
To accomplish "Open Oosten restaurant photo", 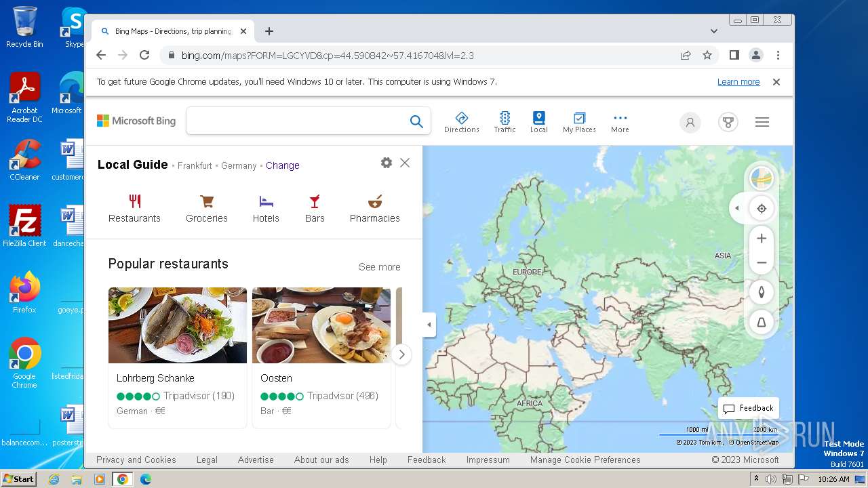I will [x=321, y=325].
